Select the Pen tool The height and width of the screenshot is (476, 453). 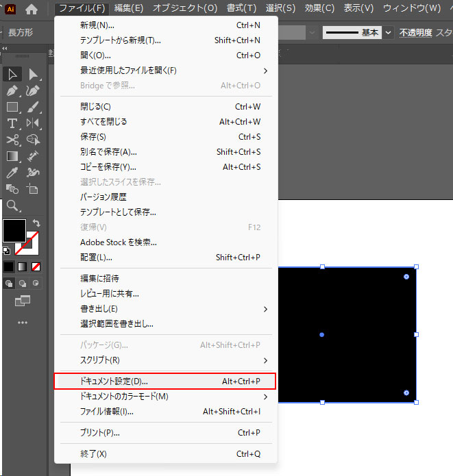point(12,91)
